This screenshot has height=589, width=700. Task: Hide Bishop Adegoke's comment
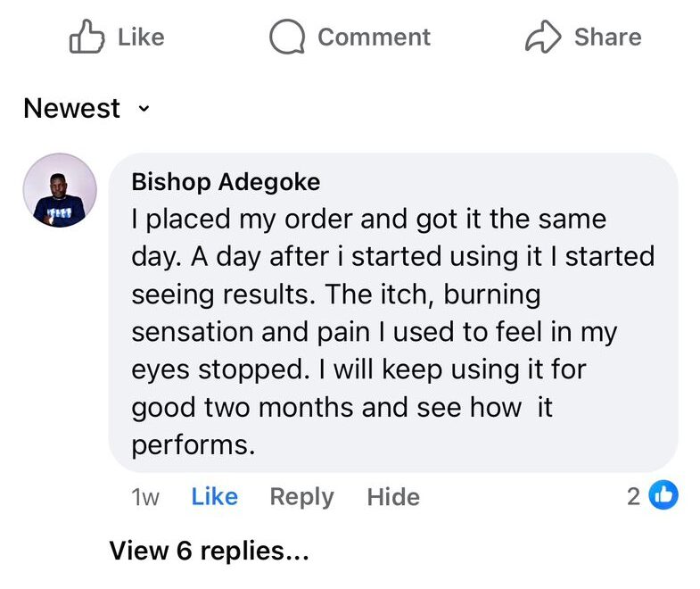(x=393, y=496)
